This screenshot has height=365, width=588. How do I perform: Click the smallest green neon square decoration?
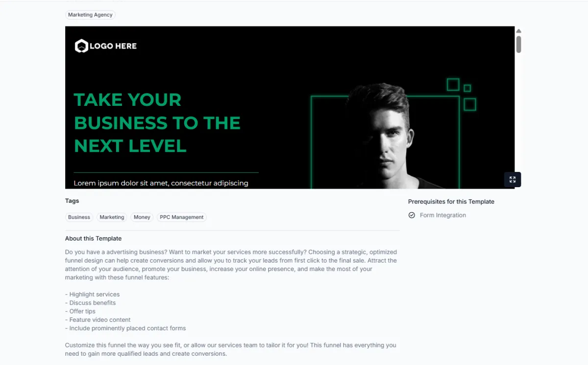[467, 88]
